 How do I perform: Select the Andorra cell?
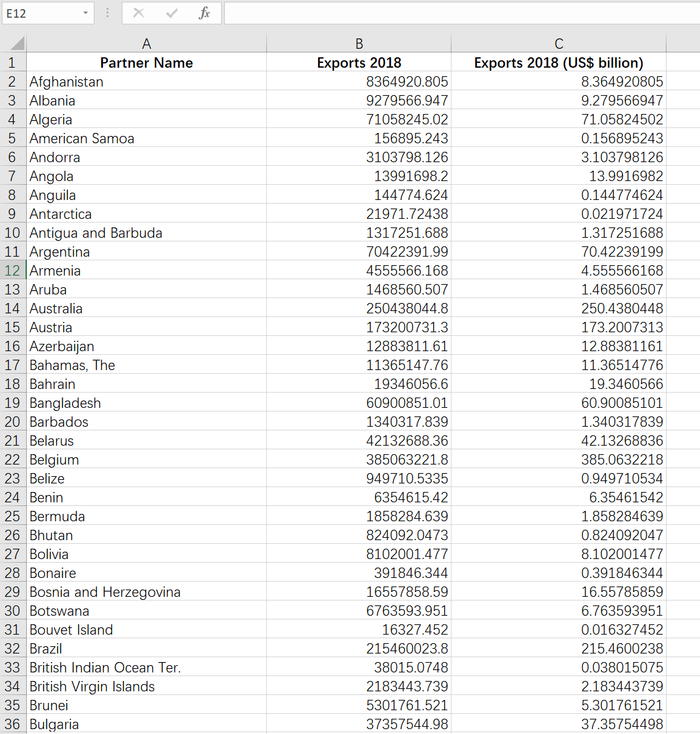coord(146,157)
